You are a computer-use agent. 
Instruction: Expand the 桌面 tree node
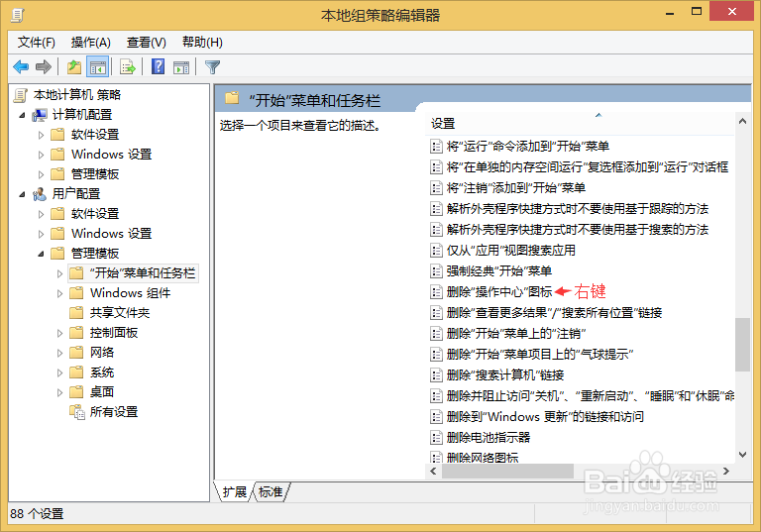(x=59, y=392)
